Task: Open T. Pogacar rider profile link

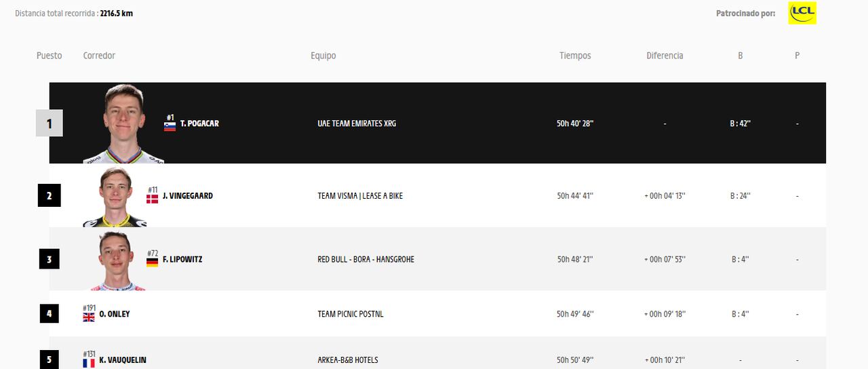Action: (x=199, y=123)
